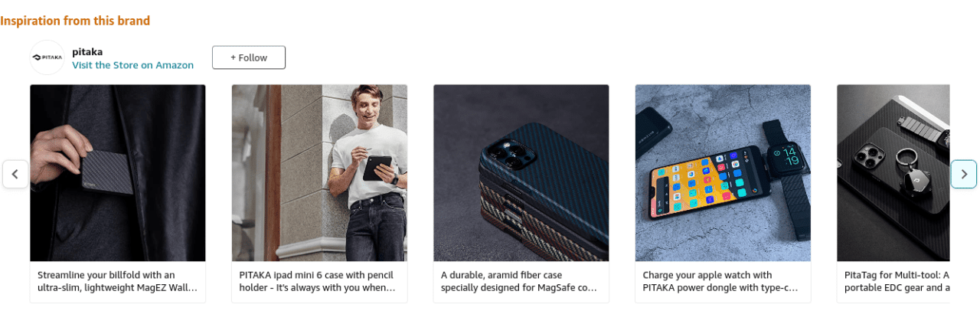Open Visit the Store on Amazon link
980x324 pixels.
132,65
